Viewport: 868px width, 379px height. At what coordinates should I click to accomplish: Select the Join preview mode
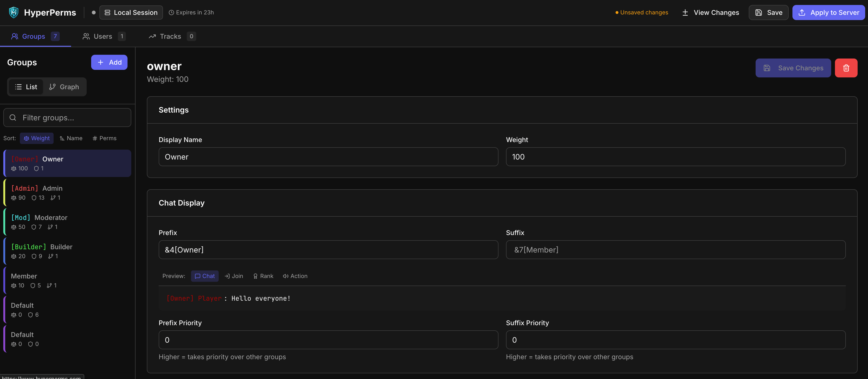click(234, 276)
